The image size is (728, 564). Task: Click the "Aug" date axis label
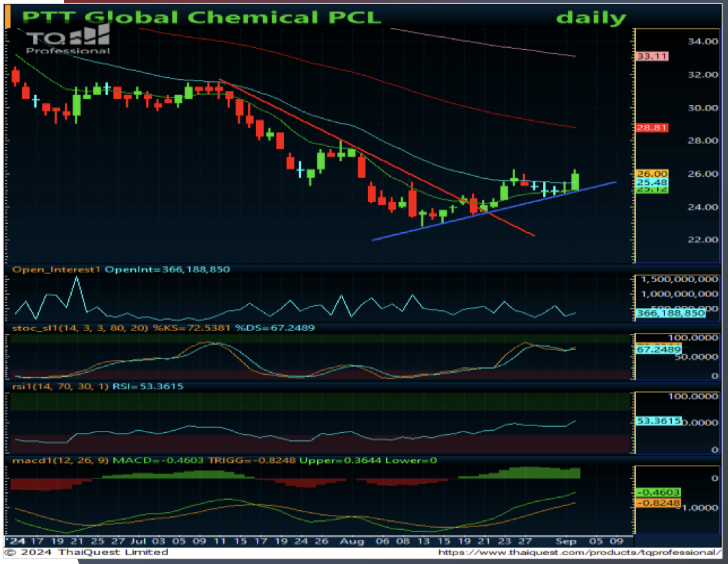(352, 541)
